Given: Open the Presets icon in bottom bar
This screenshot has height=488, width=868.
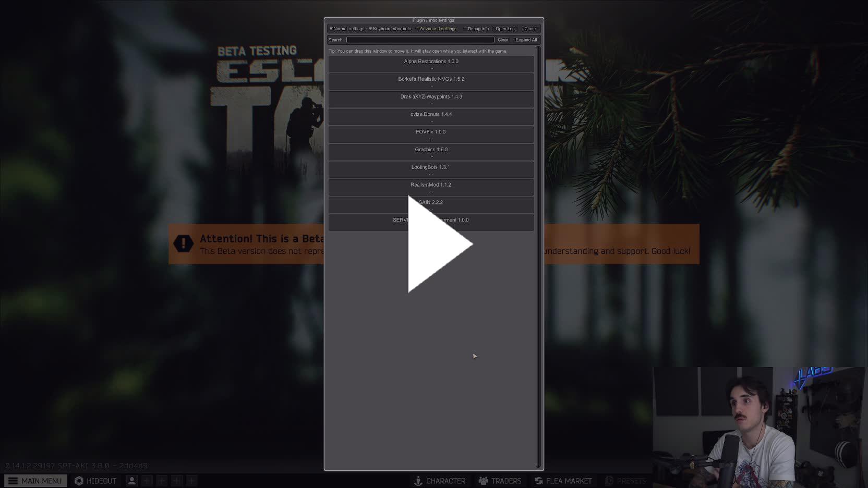Looking at the screenshot, I should point(609,481).
